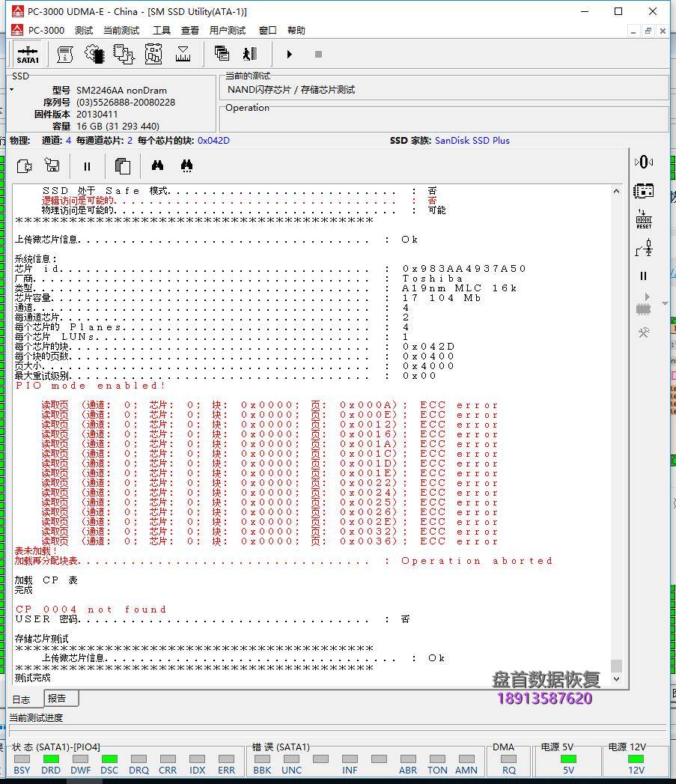676x784 pixels.
Task: Open the 用户测试 menu
Action: (x=228, y=31)
